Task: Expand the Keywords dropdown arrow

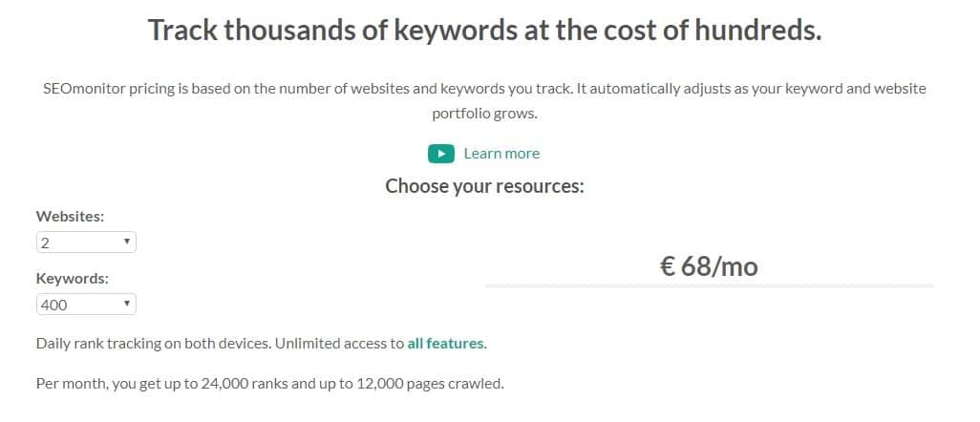Action: click(x=127, y=305)
